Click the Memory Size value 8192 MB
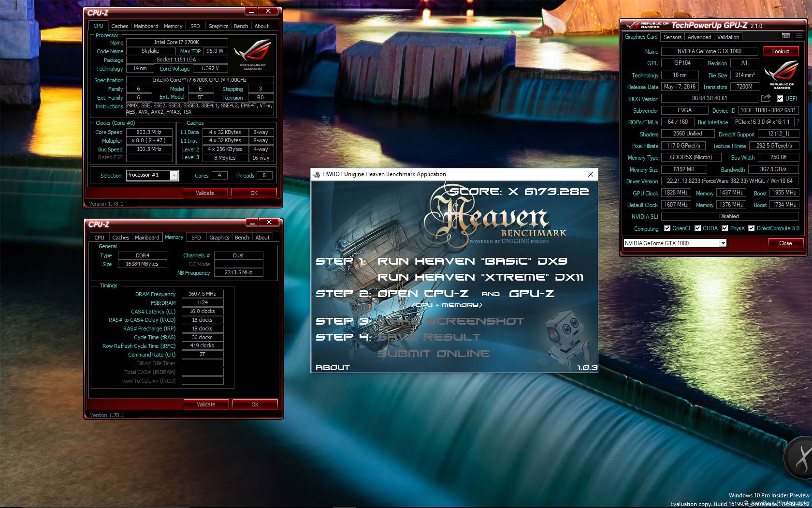The image size is (812, 508). (x=684, y=169)
